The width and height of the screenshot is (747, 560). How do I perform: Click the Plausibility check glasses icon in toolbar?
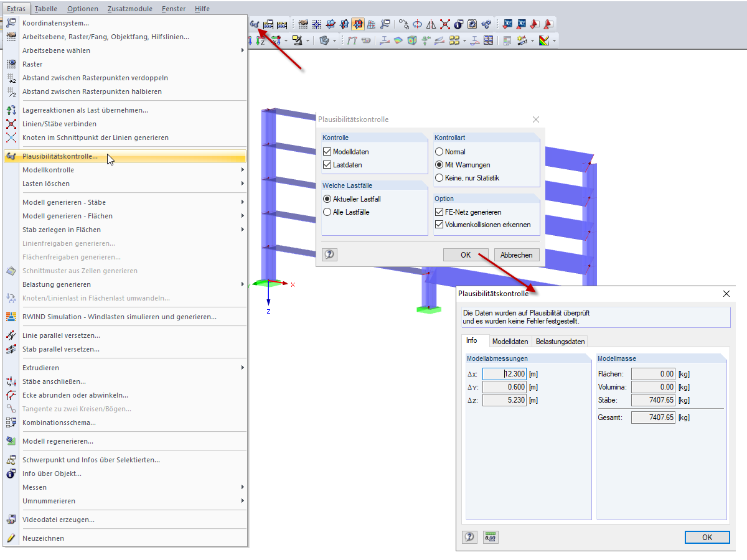[254, 24]
